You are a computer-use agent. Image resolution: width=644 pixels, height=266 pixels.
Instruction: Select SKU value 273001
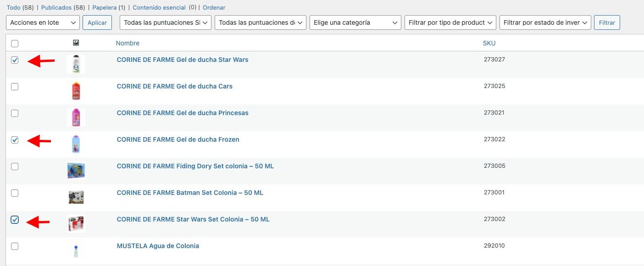click(x=494, y=193)
